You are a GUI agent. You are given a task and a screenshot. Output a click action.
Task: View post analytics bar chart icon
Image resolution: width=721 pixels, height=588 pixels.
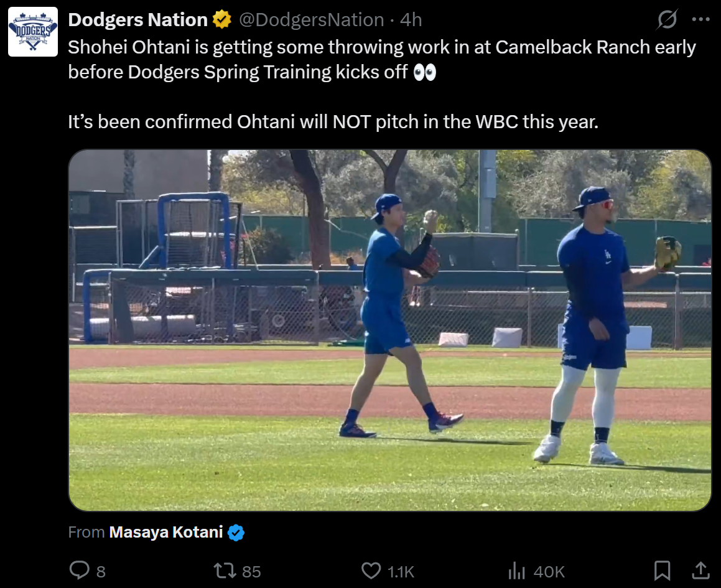pos(518,571)
